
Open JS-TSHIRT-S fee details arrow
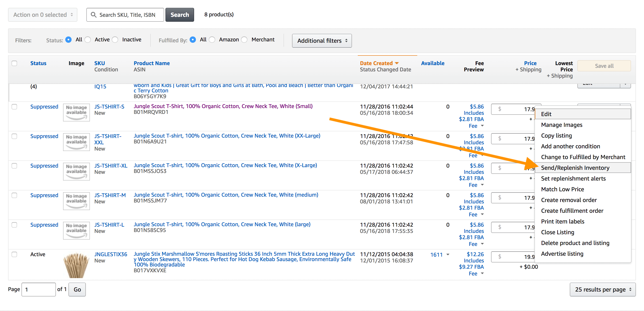click(482, 126)
